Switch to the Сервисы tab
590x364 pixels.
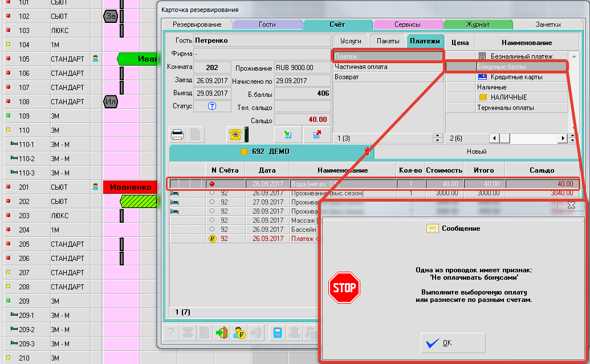point(408,24)
